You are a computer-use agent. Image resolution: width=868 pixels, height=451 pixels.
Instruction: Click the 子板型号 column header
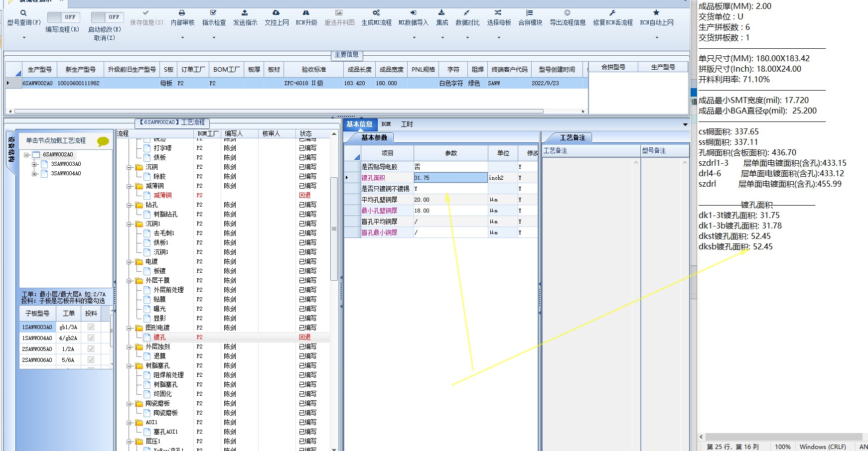pyautogui.click(x=37, y=314)
